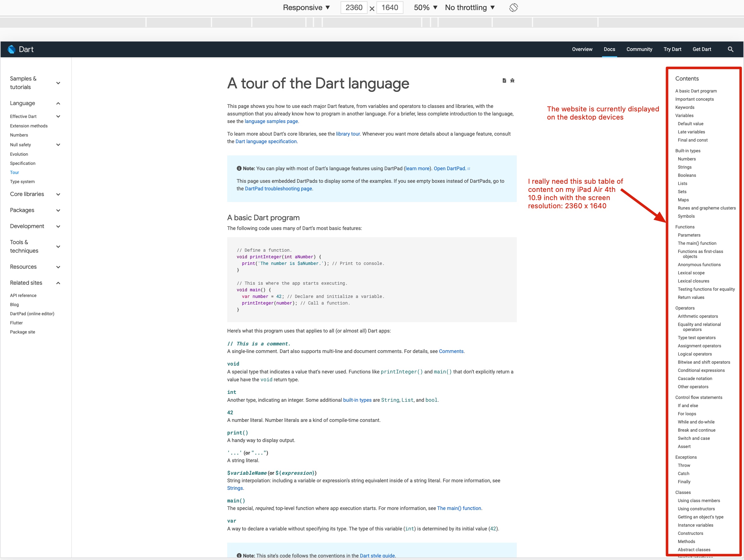The image size is (744, 560).
Task: Follow the Dart language specification link
Action: [x=266, y=142]
